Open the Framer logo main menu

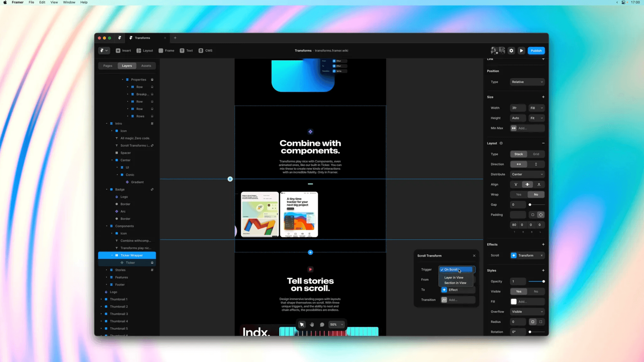[104, 51]
